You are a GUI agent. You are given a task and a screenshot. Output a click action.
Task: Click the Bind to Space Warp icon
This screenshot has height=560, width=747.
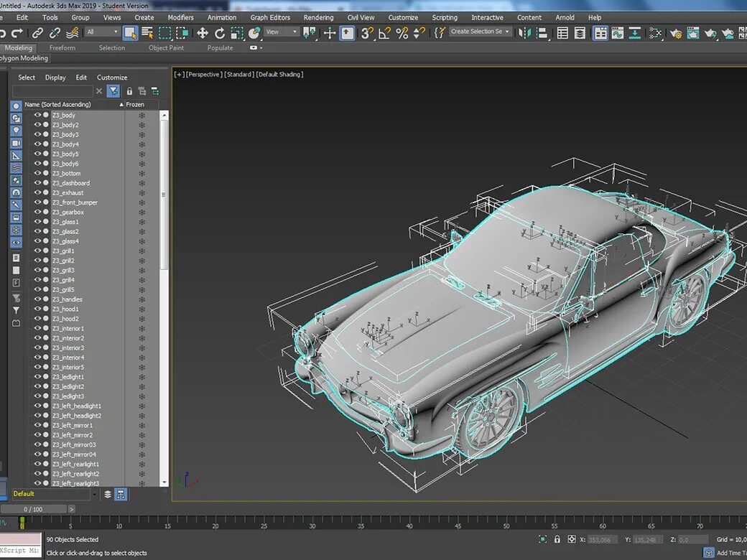pyautogui.click(x=72, y=33)
